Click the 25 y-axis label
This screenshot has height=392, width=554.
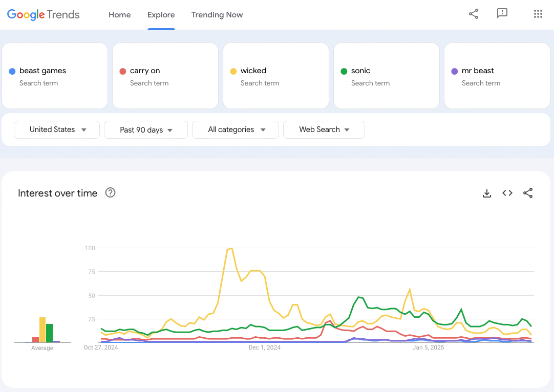tap(92, 319)
